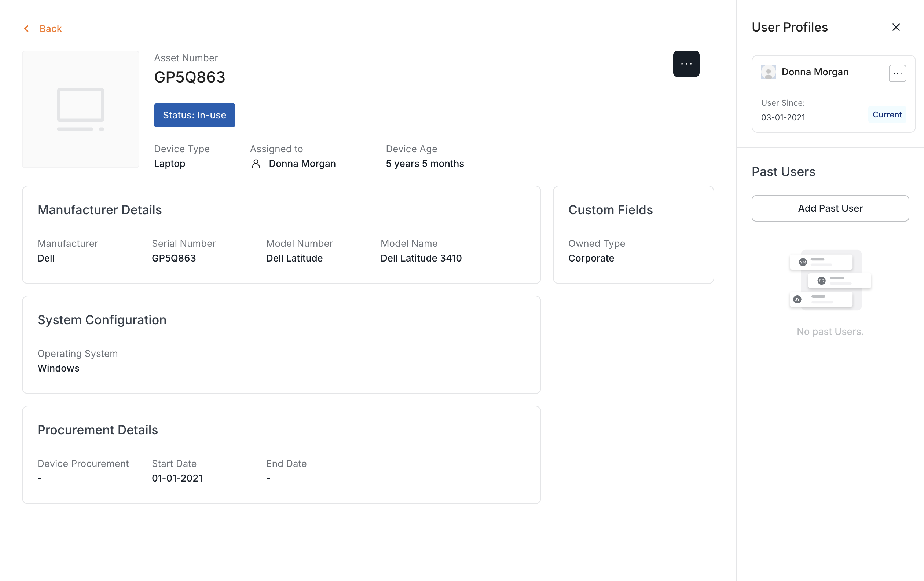924x581 pixels.
Task: Click the Manufacturer Details heading
Action: [99, 210]
